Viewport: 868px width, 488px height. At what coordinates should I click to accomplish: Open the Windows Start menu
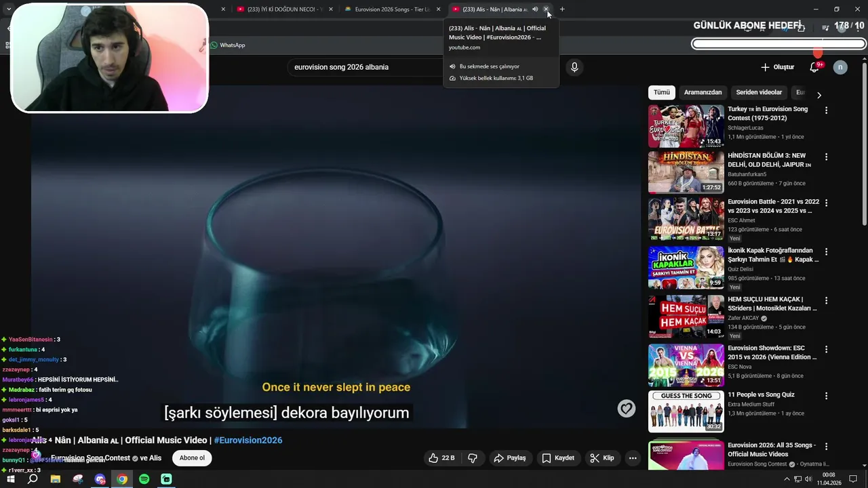click(x=11, y=479)
